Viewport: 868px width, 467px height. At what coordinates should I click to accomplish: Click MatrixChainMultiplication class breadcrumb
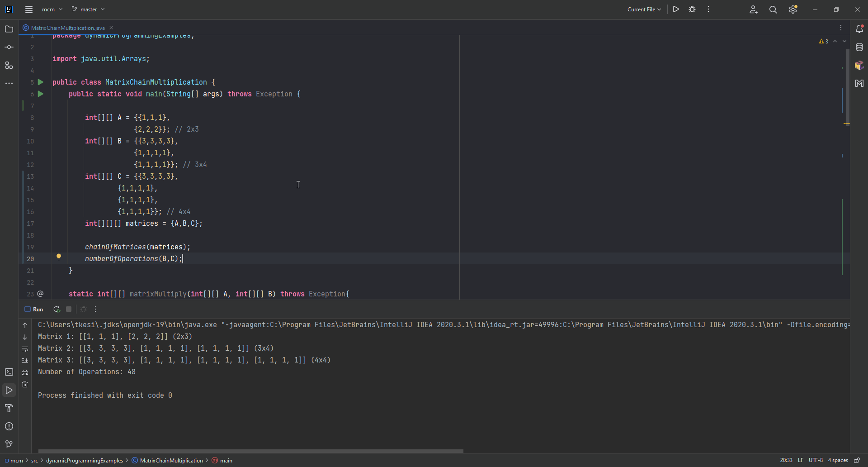tap(167, 461)
